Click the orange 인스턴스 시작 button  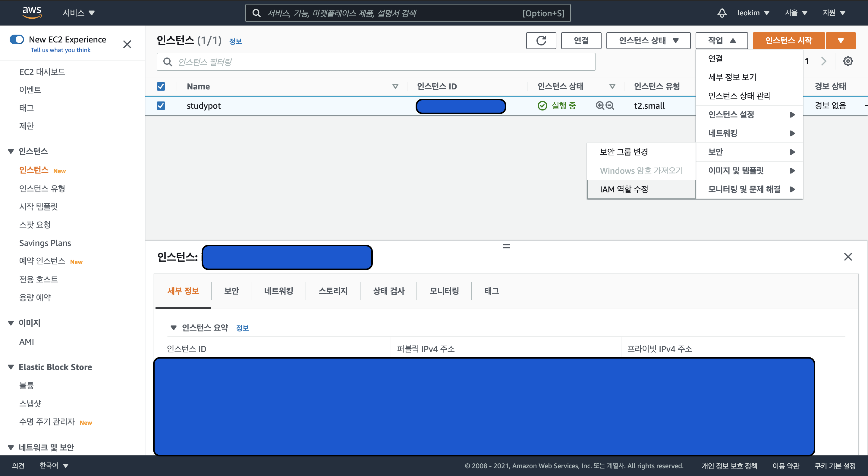pyautogui.click(x=788, y=40)
